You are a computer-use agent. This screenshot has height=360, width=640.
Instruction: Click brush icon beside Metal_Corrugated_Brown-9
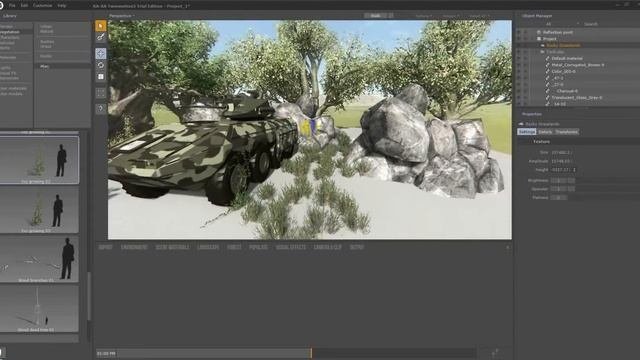548,65
